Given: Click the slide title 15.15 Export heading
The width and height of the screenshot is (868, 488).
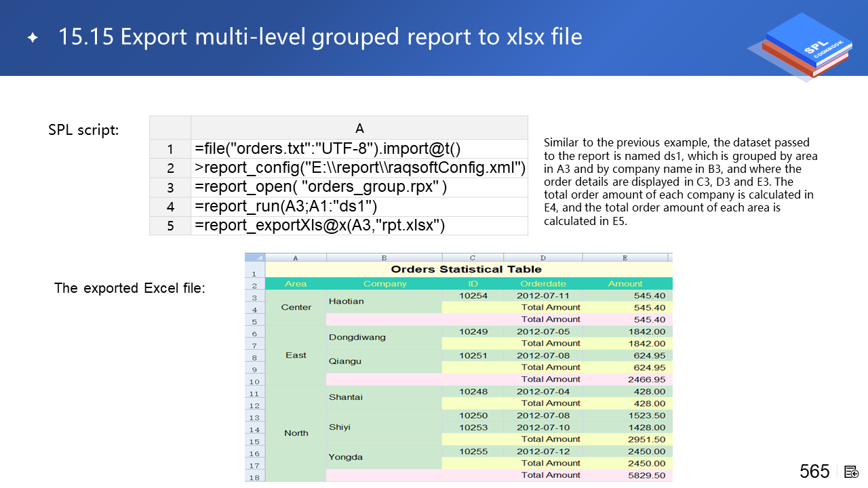Looking at the screenshot, I should point(319,37).
